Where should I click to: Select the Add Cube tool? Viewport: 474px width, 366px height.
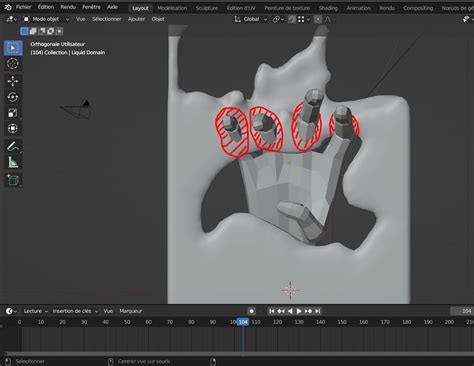[13, 180]
